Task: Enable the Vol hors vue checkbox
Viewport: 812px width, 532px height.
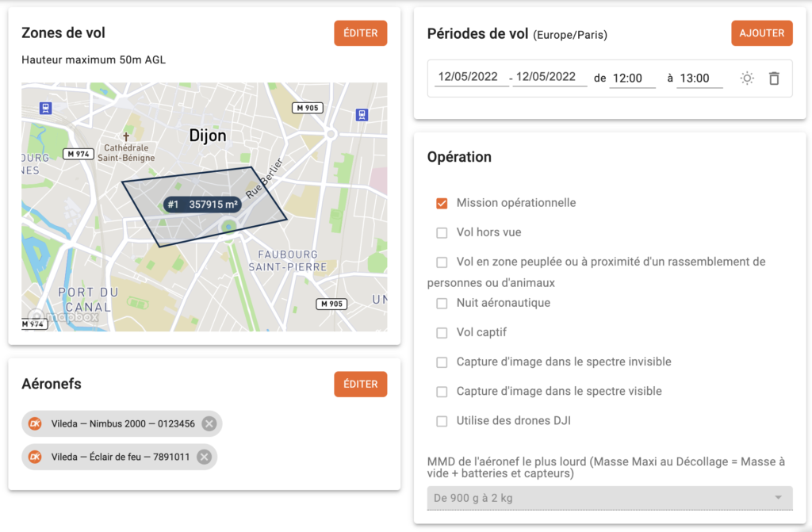Action: click(x=442, y=233)
